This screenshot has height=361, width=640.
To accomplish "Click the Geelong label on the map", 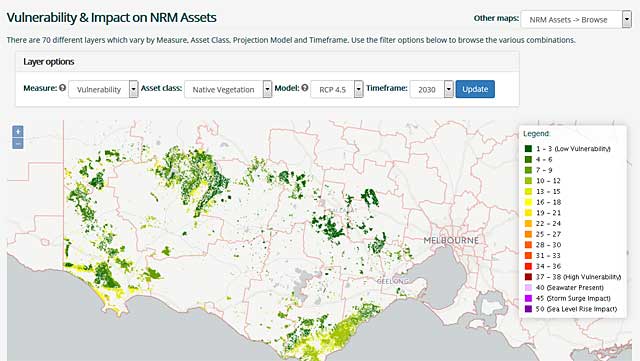I will 392,281.
